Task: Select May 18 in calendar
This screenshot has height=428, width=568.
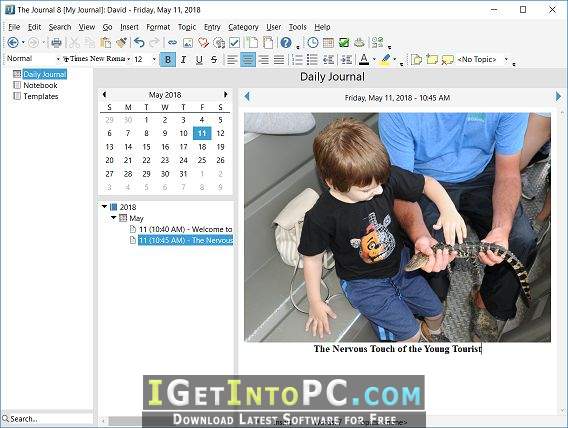Action: 202,147
